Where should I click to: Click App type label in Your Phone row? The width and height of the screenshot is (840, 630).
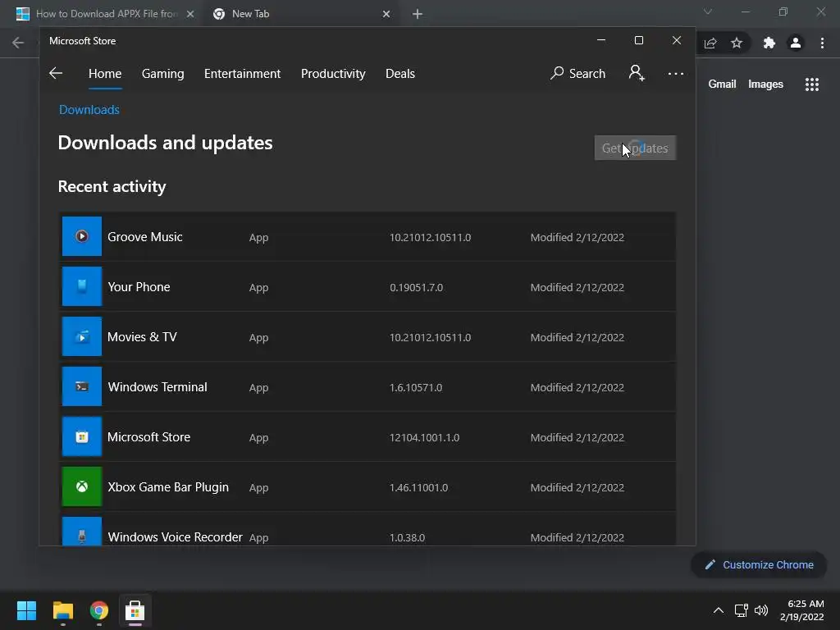(x=258, y=288)
